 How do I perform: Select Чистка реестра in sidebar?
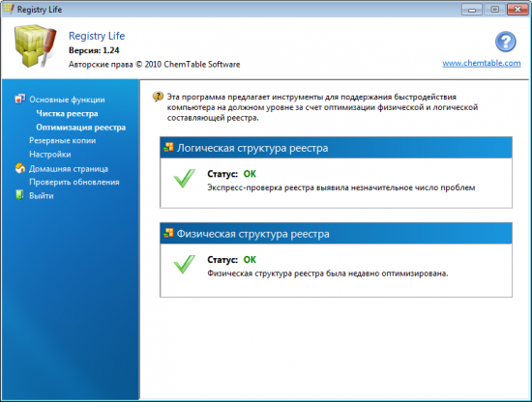(67, 114)
